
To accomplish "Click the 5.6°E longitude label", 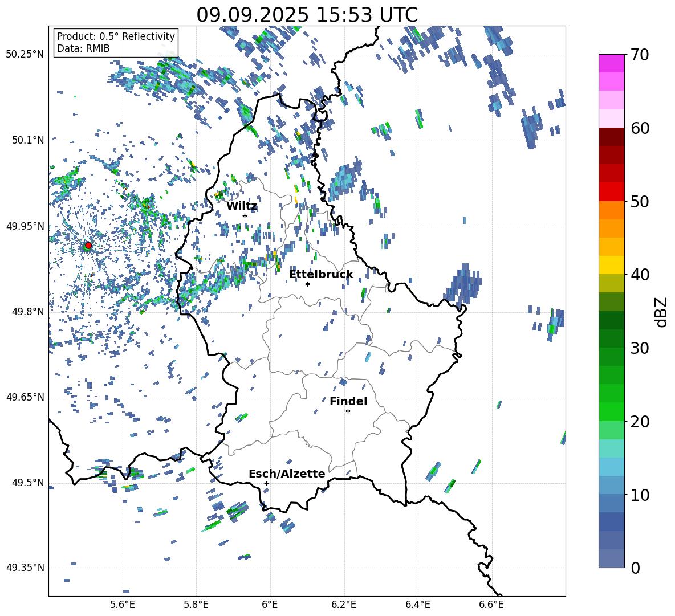I will coord(123,605).
